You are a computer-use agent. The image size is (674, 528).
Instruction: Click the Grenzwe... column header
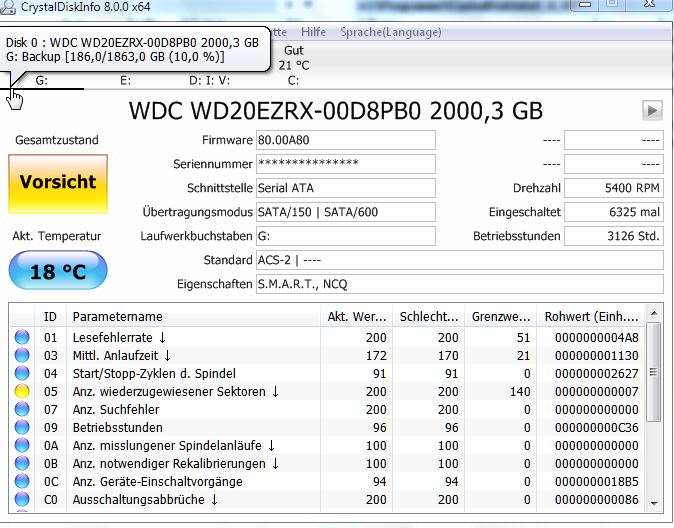click(x=500, y=317)
